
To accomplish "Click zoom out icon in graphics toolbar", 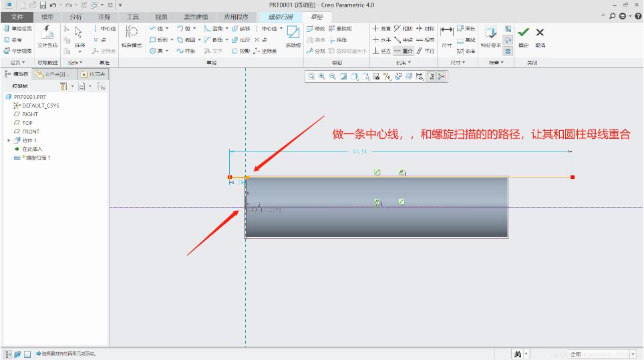I will 333,76.
